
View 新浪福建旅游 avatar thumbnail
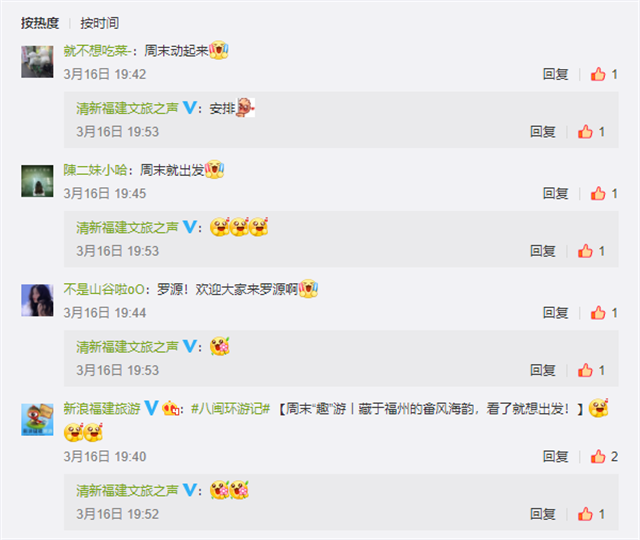tap(37, 420)
